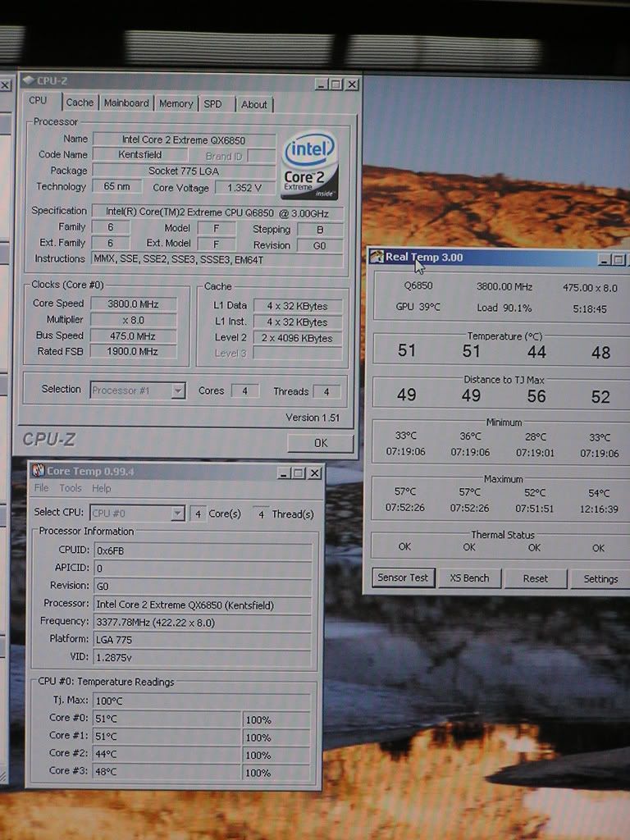Click the Version 1.51 label in CPU-Z

313,418
